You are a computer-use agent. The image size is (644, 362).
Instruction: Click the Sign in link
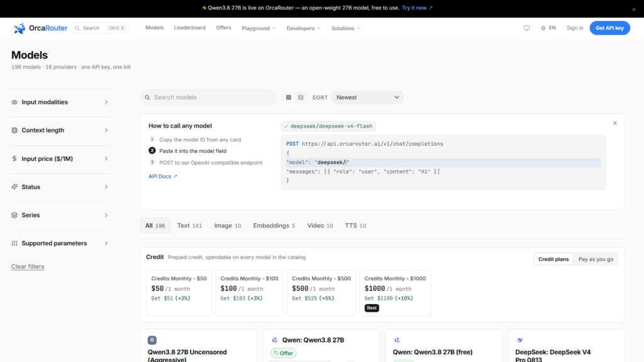coord(575,28)
